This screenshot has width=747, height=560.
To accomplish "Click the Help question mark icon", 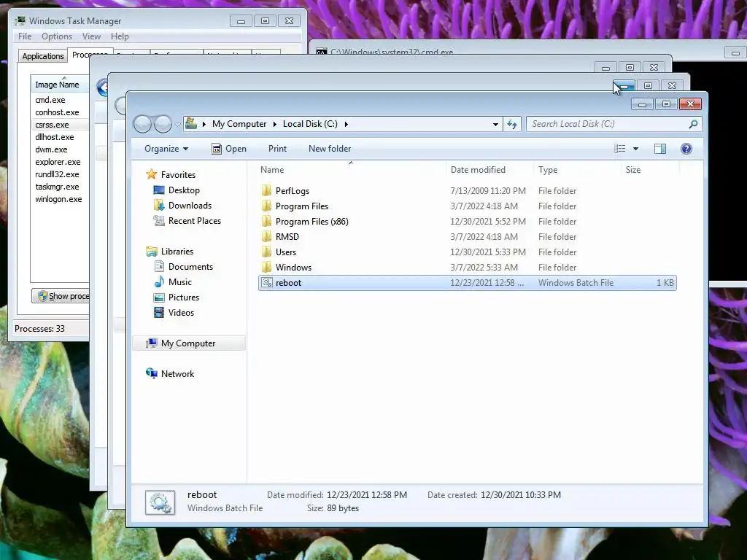I will (686, 149).
